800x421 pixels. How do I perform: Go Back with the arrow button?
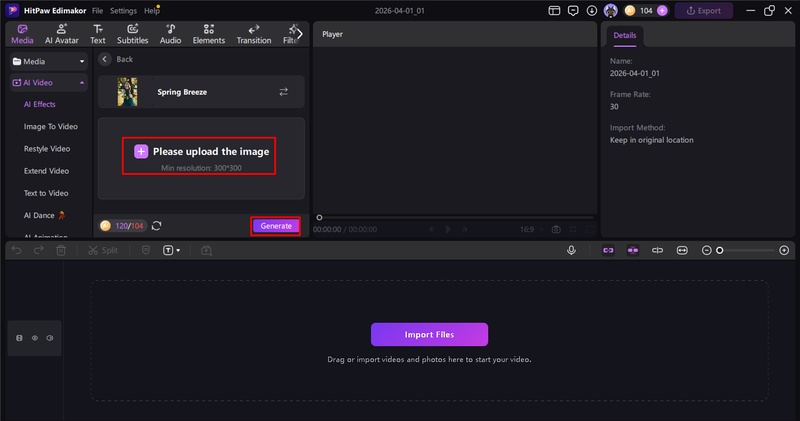tap(105, 59)
